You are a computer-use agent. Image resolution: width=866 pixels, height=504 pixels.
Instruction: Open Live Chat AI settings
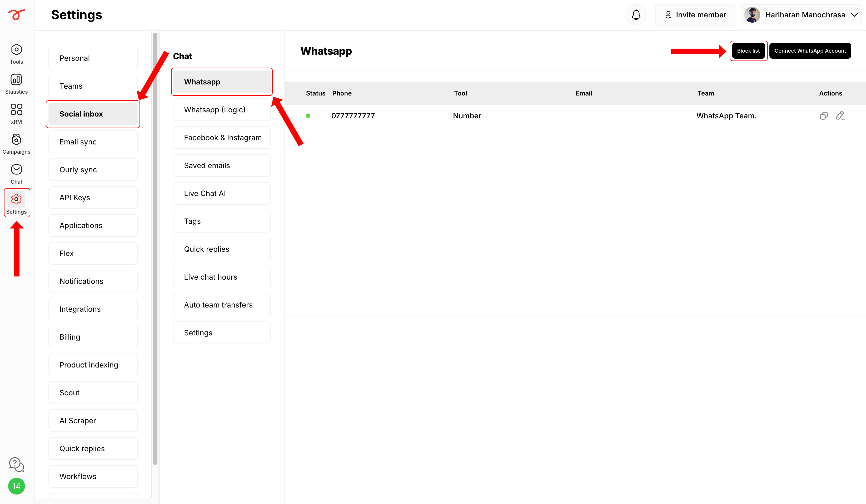pos(222,193)
